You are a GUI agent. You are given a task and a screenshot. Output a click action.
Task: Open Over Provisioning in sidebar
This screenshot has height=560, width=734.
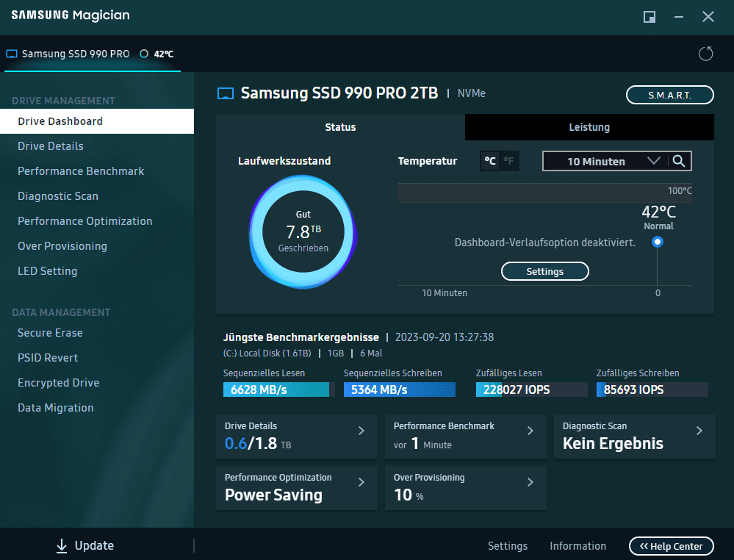tap(97, 246)
